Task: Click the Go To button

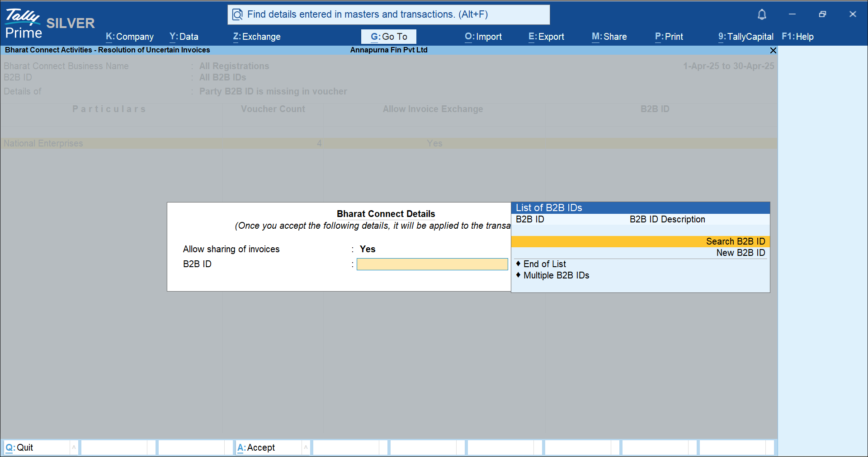Action: (389, 37)
